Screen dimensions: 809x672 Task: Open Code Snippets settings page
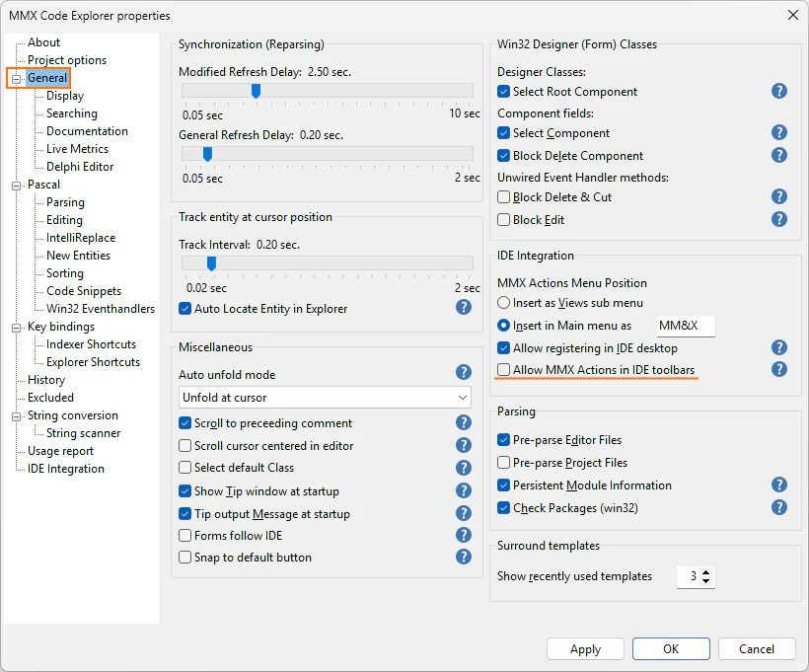point(84,291)
